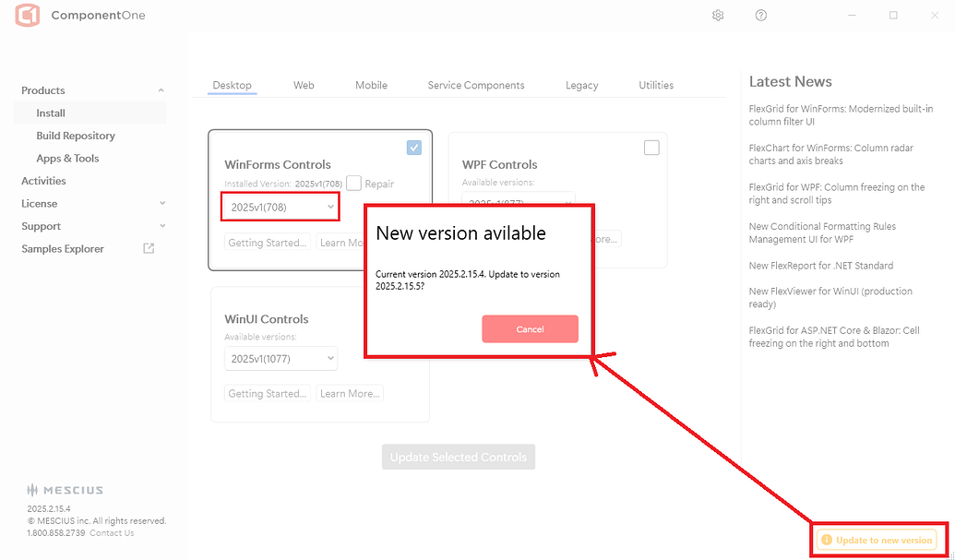Cancel the new version dialog

[x=530, y=328]
